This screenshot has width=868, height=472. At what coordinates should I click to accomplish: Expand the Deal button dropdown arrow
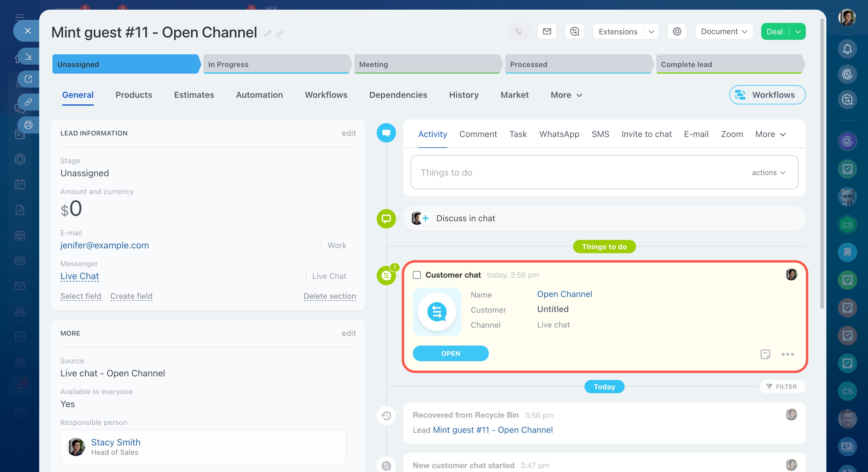[x=798, y=31]
